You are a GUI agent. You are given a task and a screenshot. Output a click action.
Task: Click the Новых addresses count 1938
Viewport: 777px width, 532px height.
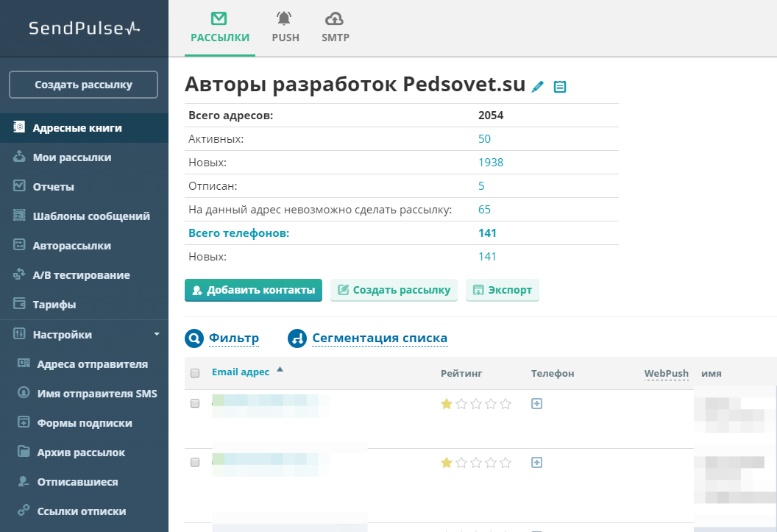tap(491, 163)
